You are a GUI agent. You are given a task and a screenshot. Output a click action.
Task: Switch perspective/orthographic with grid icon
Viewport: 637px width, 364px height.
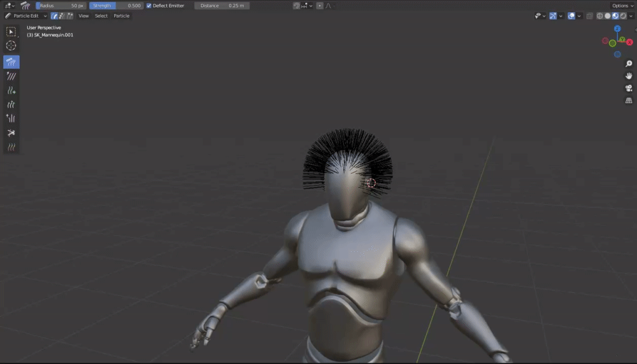(629, 101)
